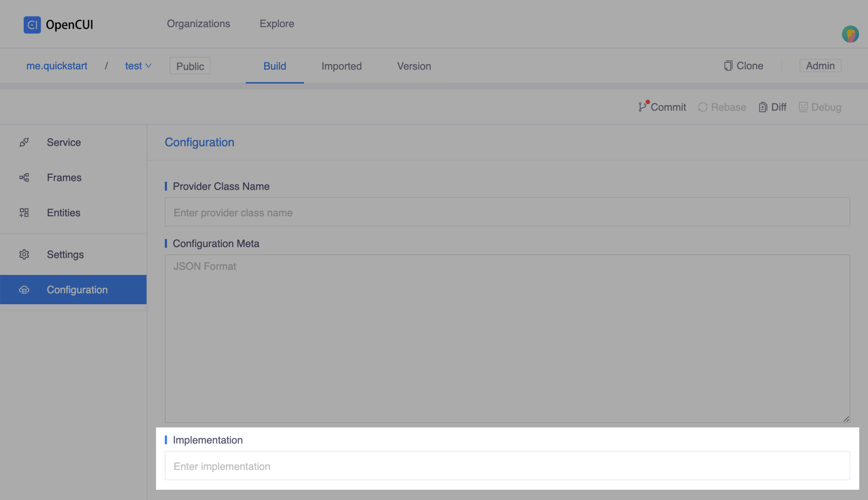Select the Entities grid icon
This screenshot has height=500, width=868.
tap(24, 213)
